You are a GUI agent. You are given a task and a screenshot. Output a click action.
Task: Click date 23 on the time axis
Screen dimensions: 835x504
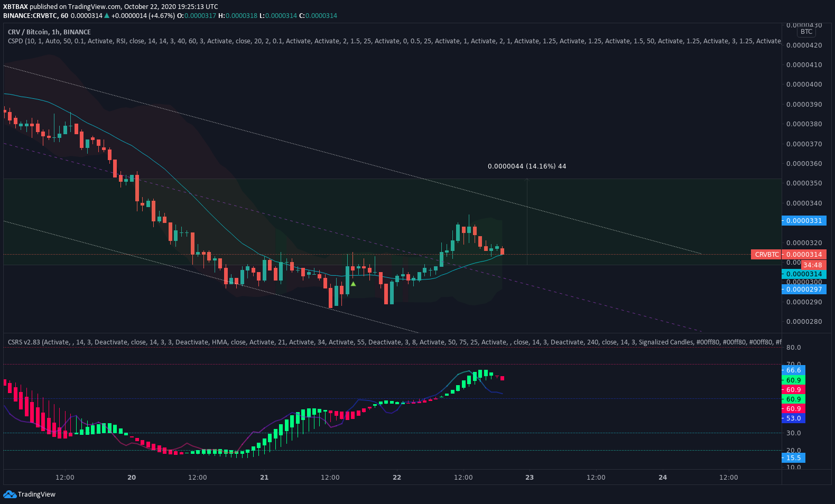(530, 478)
